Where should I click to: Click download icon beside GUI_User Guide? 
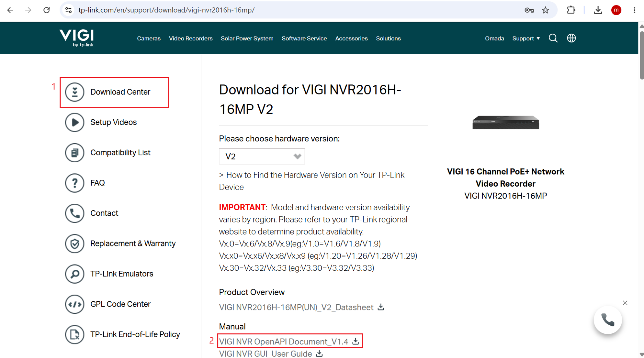pyautogui.click(x=319, y=353)
